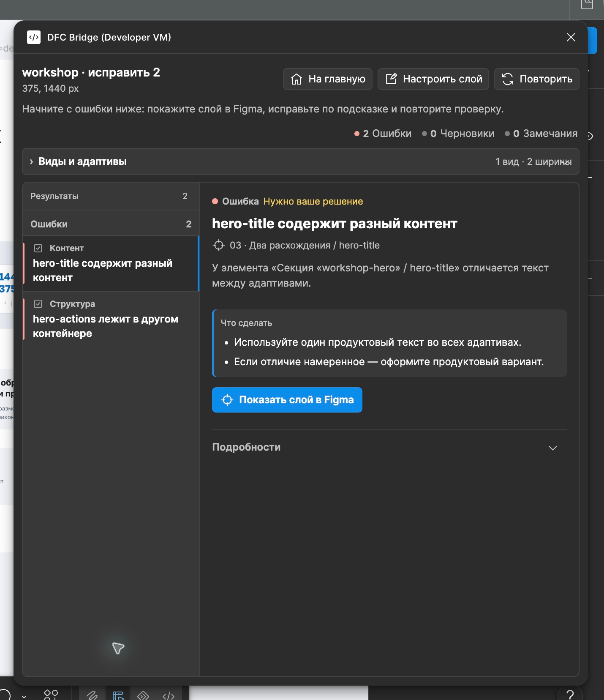Screen dimensions: 604x700
Task: Click the 0 Черновики counter
Action: [x=458, y=134]
